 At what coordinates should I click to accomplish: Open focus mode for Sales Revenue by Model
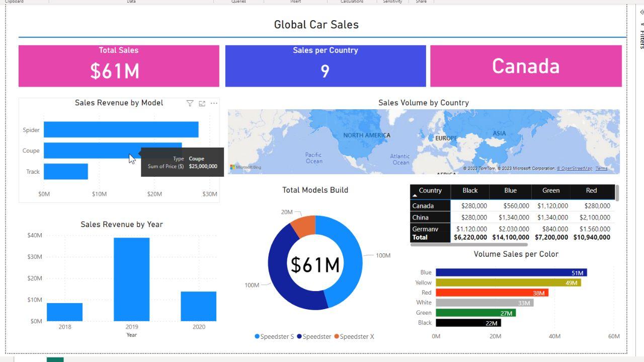click(202, 103)
